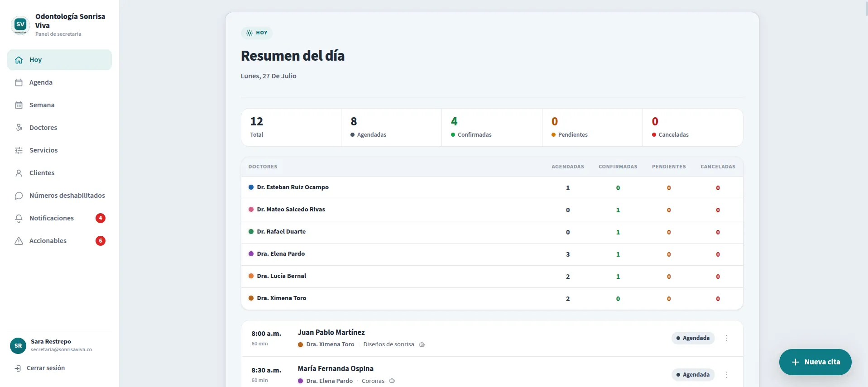Click the Agendadas 8 summary card
This screenshot has height=387, width=868.
392,127
